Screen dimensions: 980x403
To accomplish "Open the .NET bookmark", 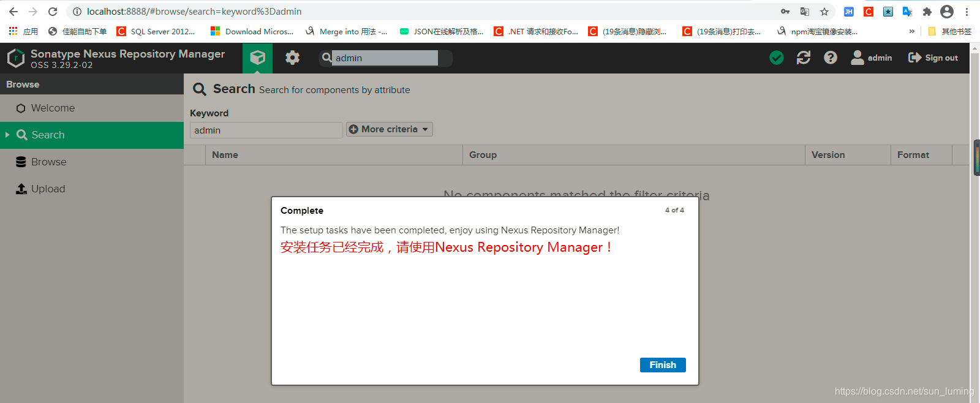I will pyautogui.click(x=537, y=31).
